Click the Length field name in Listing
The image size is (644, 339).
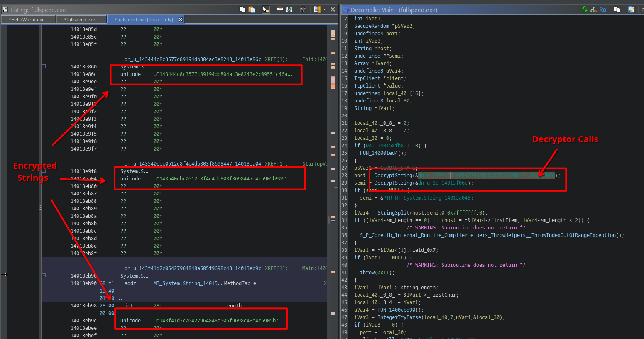coord(233,306)
